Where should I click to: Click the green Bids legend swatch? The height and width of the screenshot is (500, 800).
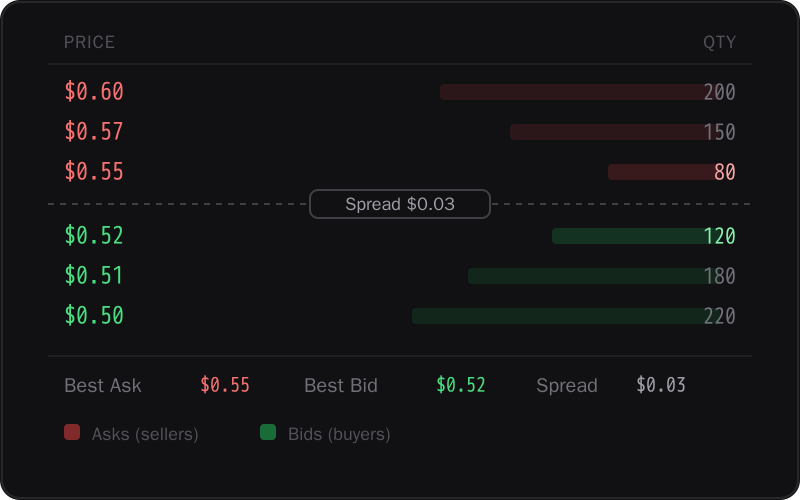pyautogui.click(x=268, y=432)
